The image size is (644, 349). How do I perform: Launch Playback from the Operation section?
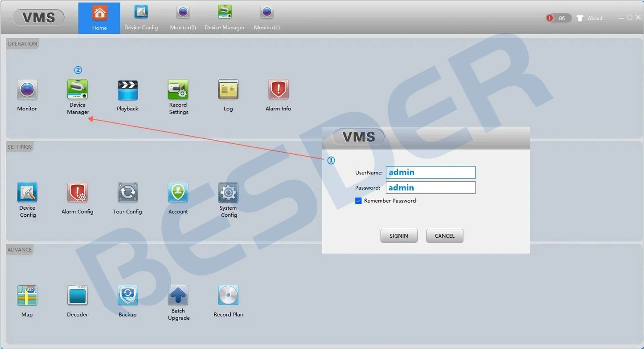[x=127, y=90]
